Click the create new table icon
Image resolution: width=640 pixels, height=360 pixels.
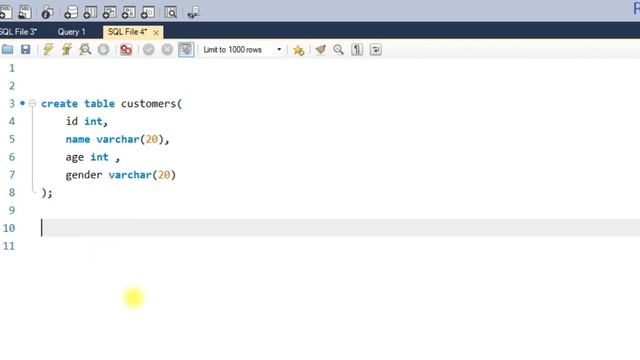90,12
